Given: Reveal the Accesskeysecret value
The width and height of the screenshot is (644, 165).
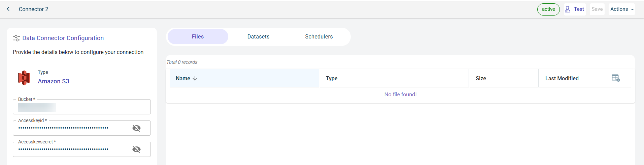Looking at the screenshot, I should 136,149.
